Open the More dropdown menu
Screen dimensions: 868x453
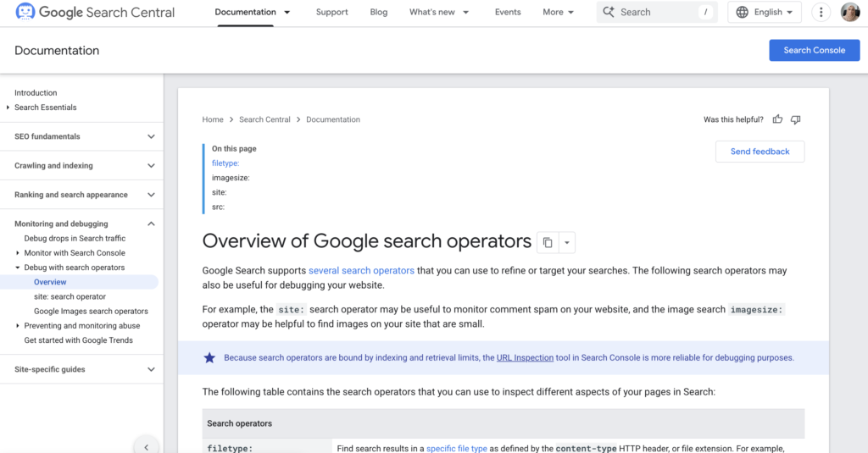pyautogui.click(x=558, y=12)
